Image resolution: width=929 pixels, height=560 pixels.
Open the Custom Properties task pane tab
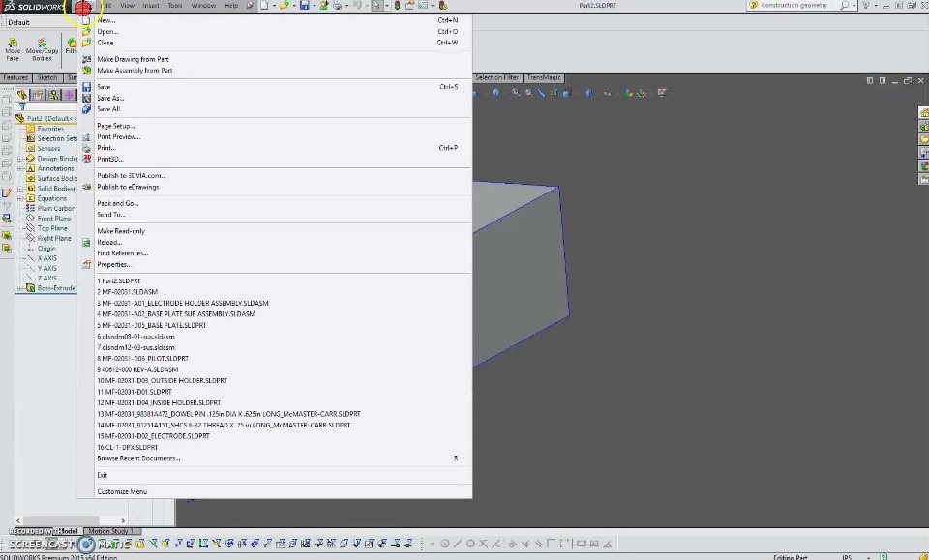[923, 179]
